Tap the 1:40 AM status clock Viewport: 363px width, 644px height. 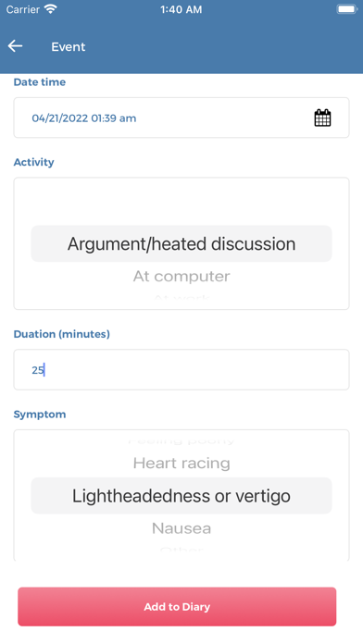click(x=181, y=9)
